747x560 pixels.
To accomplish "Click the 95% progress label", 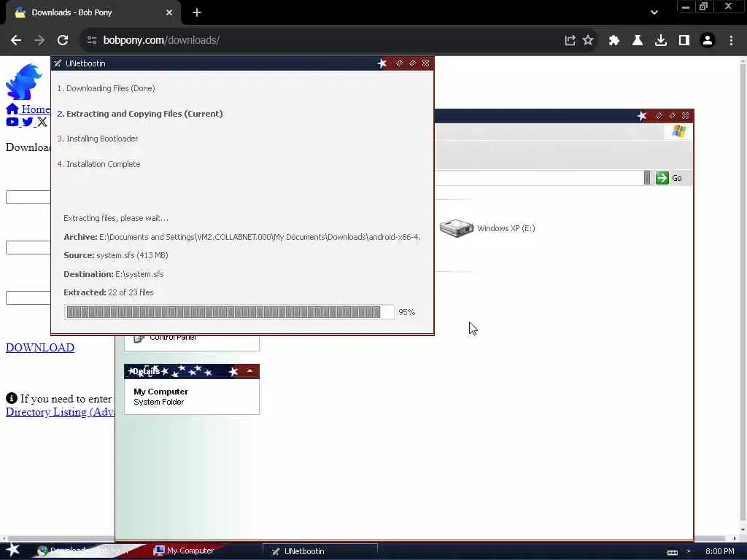I will [407, 312].
